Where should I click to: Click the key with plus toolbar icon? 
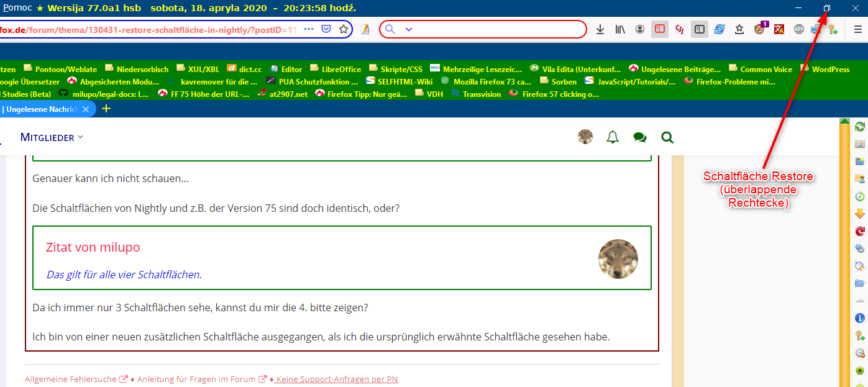(x=833, y=29)
